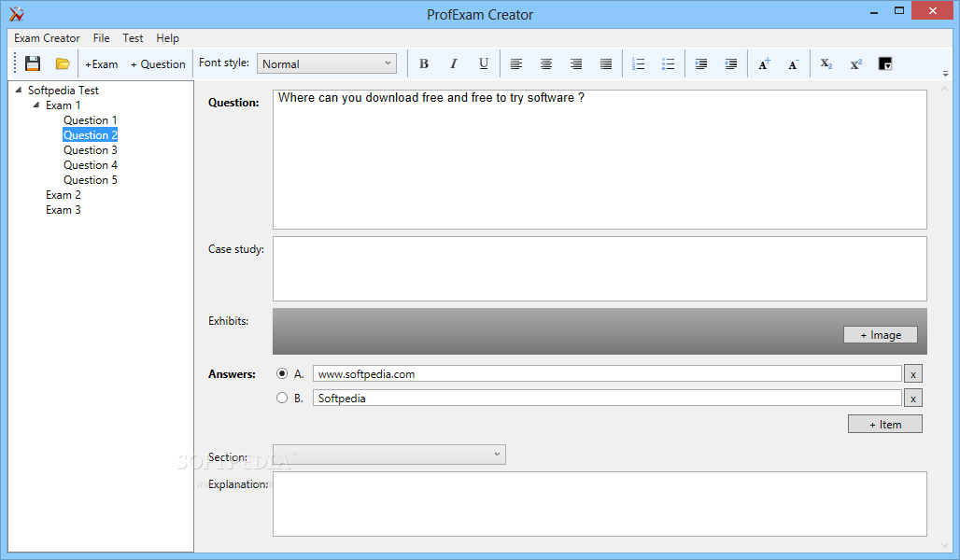This screenshot has height=560, width=960.
Task: Collapse the Softpedia Test tree node
Action: [19, 90]
